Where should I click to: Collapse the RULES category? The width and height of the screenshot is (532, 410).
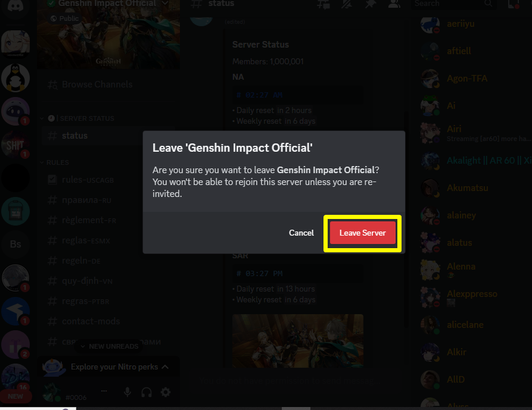[55, 162]
